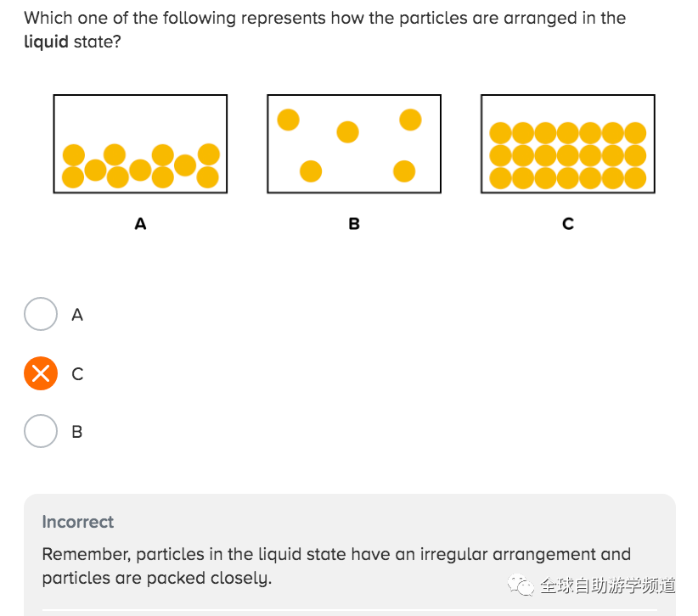Click the WeChat logo icon in watermark
The width and height of the screenshot is (698, 616).
click(521, 585)
